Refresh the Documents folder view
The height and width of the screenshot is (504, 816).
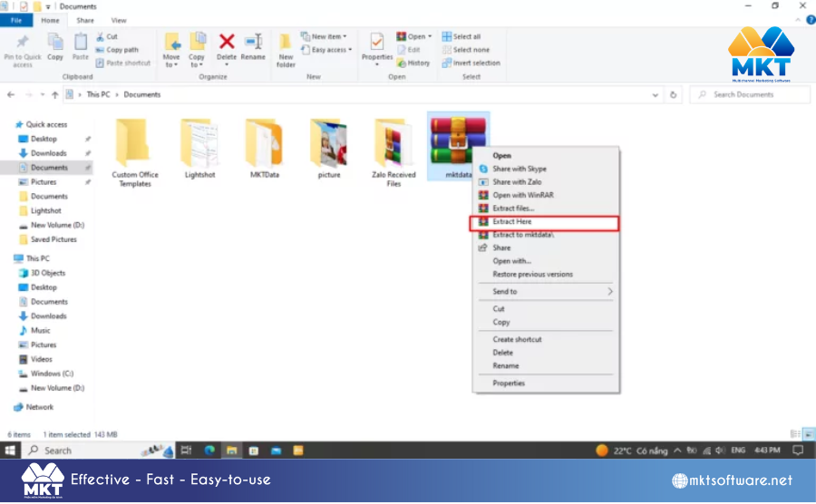(x=674, y=95)
